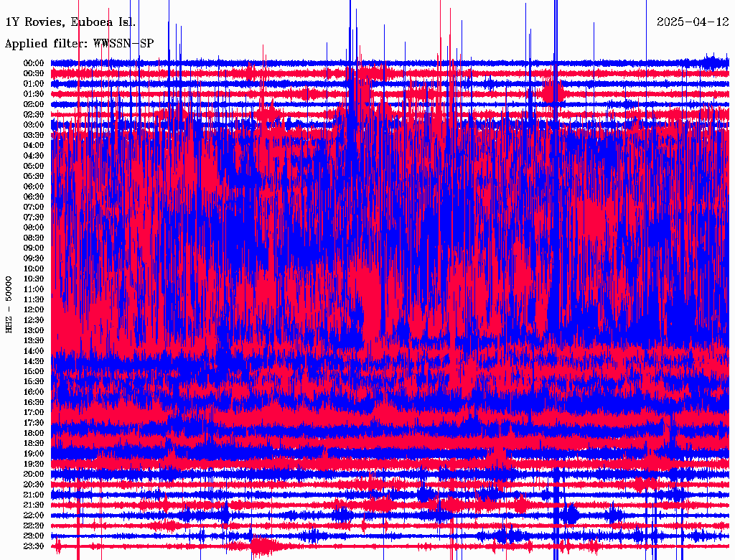Image resolution: width=735 pixels, height=560 pixels.
Task: Select the 20:30 time row label
Action: click(34, 485)
